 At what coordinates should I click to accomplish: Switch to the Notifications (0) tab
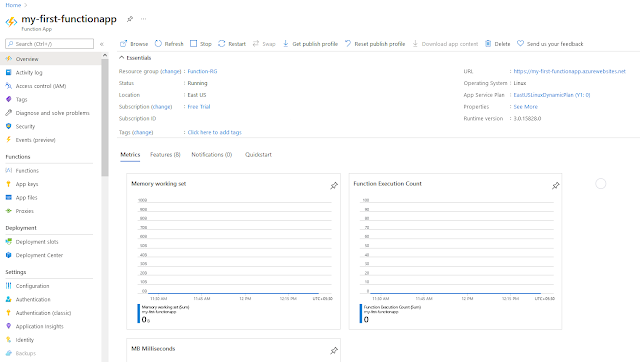pos(211,155)
